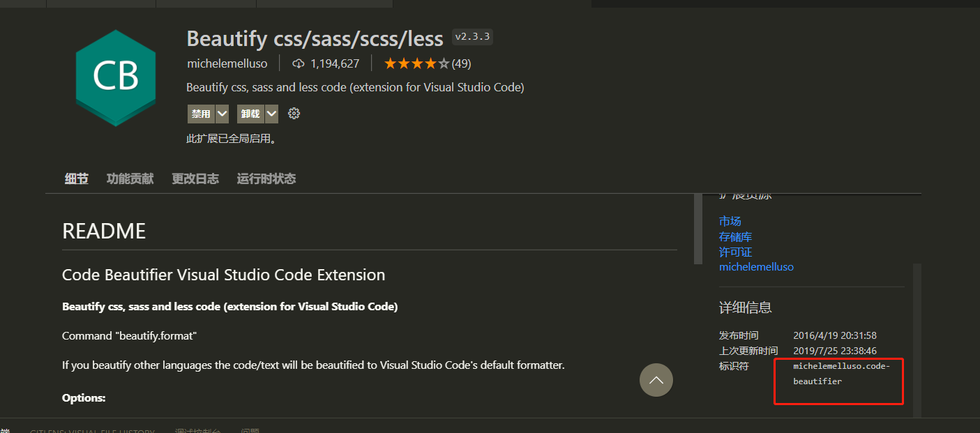This screenshot has width=980, height=433.
Task: Click the 卸载 button to uninstall
Action: point(251,113)
